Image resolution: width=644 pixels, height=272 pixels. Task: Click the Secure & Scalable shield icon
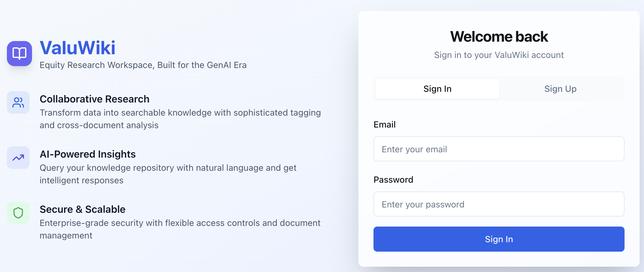coord(18,213)
